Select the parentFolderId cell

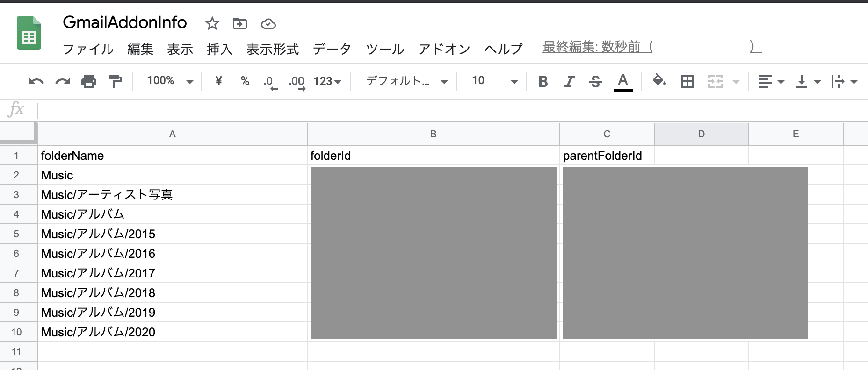point(607,156)
